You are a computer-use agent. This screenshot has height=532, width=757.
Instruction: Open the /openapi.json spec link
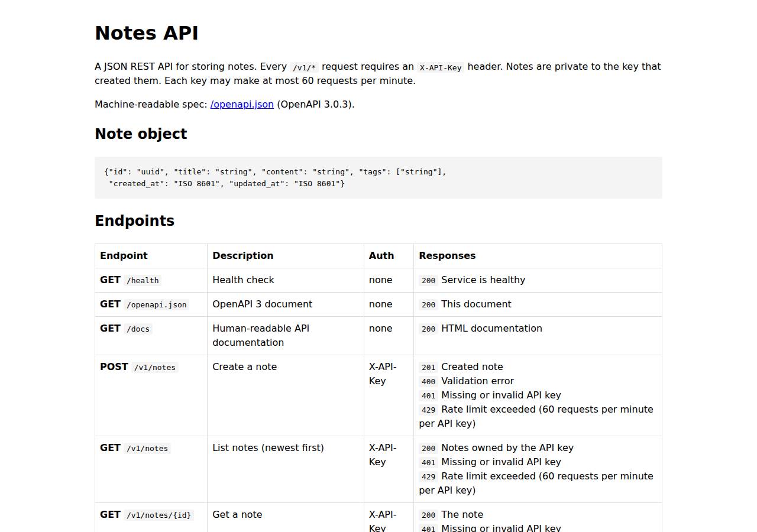click(242, 104)
